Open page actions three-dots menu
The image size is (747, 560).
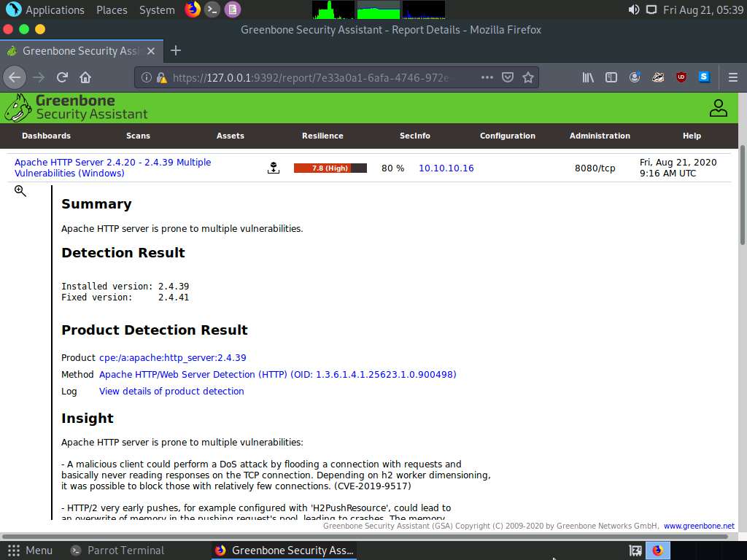pos(487,77)
